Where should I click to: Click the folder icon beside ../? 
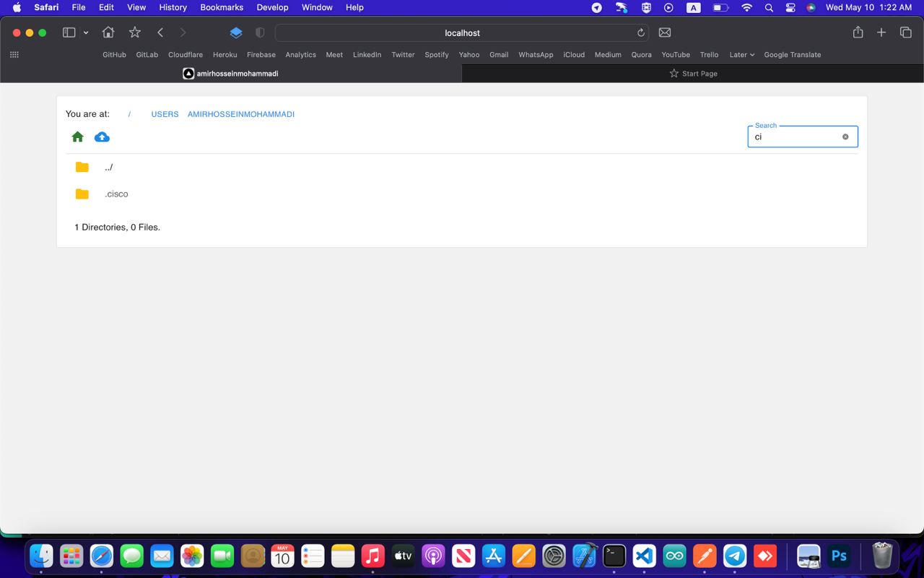click(x=82, y=167)
